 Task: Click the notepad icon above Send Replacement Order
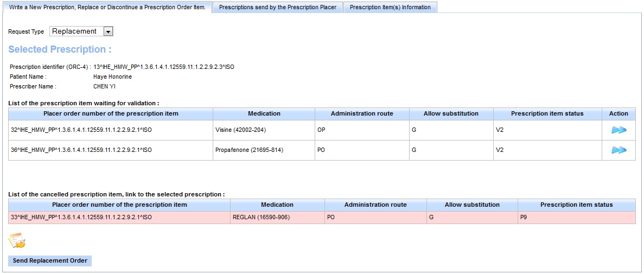coord(17,240)
